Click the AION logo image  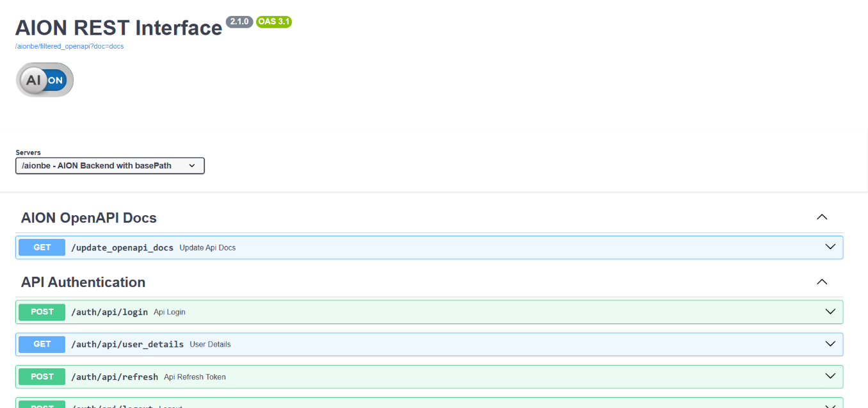(x=44, y=79)
